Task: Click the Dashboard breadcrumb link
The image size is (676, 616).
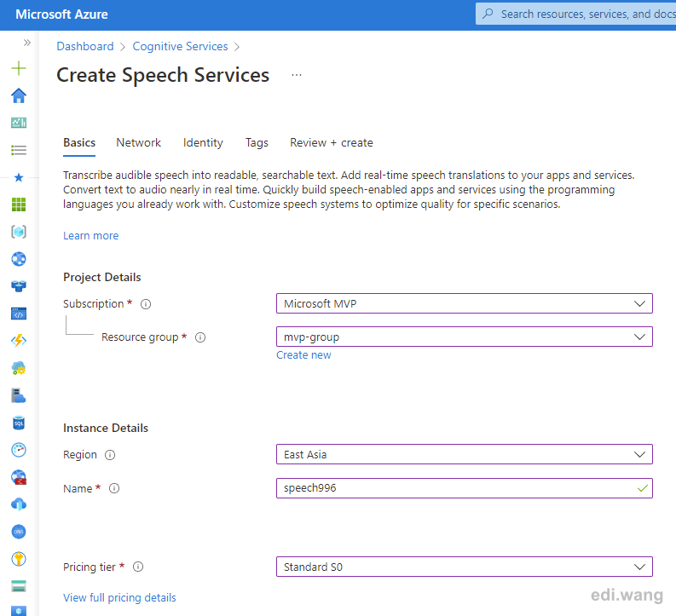Action: 85,46
